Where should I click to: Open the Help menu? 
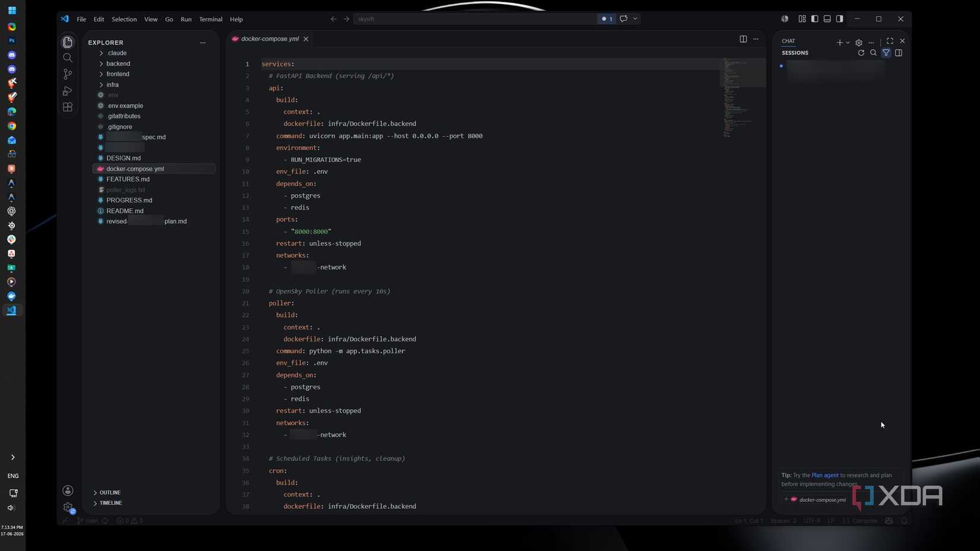[236, 19]
